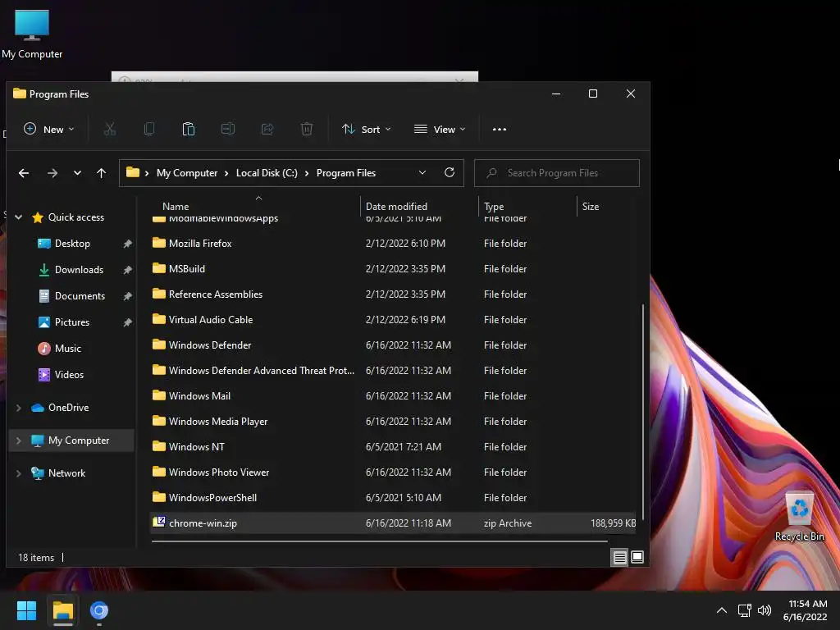Click the File Explorer taskbar icon
Image resolution: width=840 pixels, height=630 pixels.
62,610
